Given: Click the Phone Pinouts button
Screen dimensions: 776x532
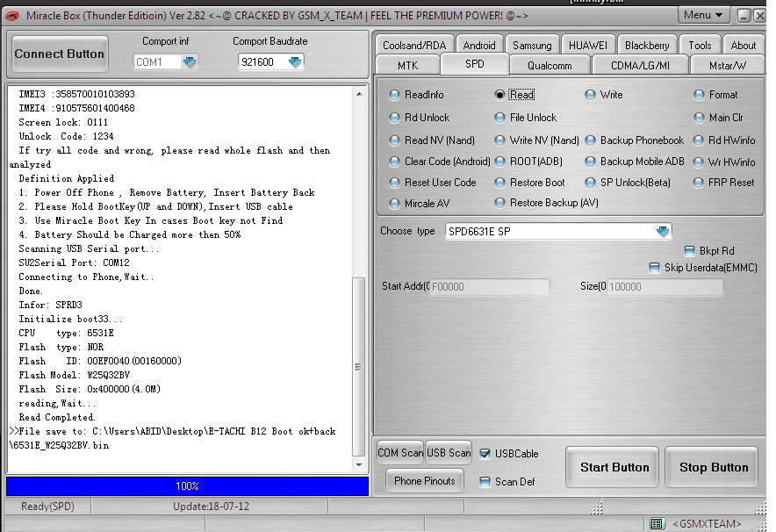Looking at the screenshot, I should (424, 480).
